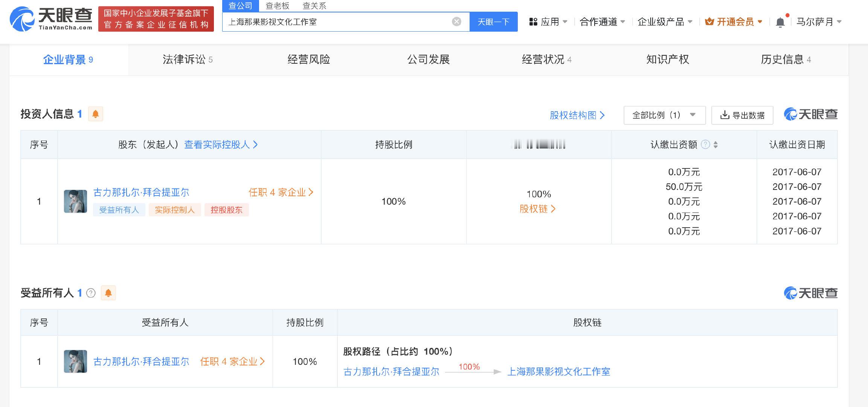The image size is (868, 407).
Task: Expand the 企业级产品 dropdown
Action: click(x=665, y=22)
